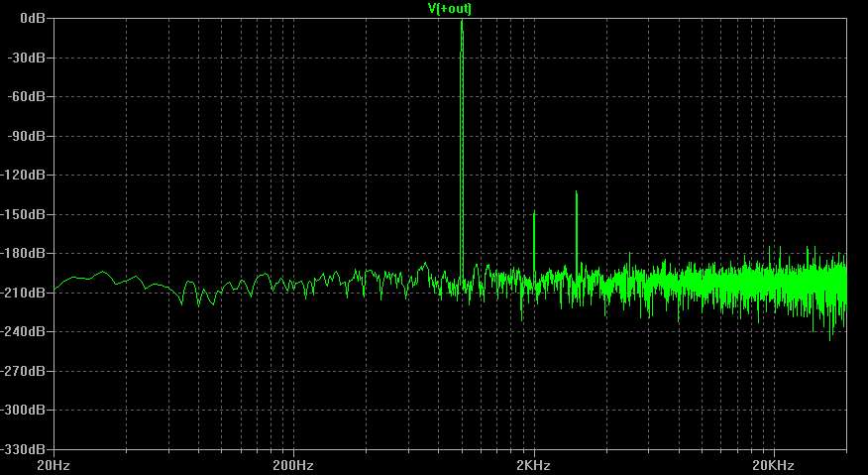Click the -210dB axis label
This screenshot has width=868, height=475.
(x=24, y=293)
